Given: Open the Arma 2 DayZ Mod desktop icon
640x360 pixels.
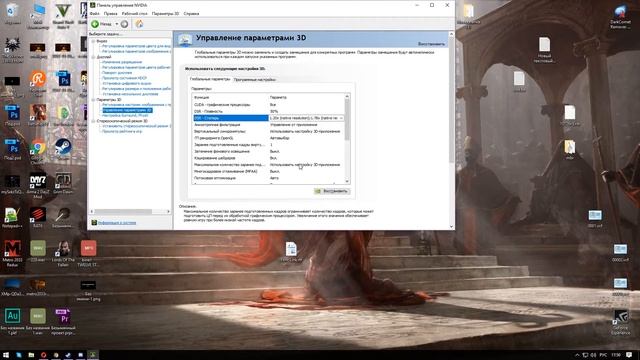Looking at the screenshot, I should click(38, 186).
